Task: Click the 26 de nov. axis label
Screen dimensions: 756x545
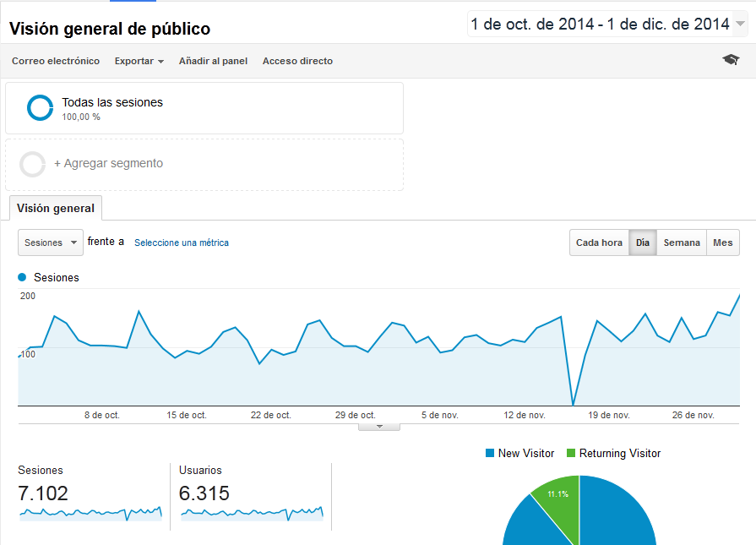Action: coord(693,415)
